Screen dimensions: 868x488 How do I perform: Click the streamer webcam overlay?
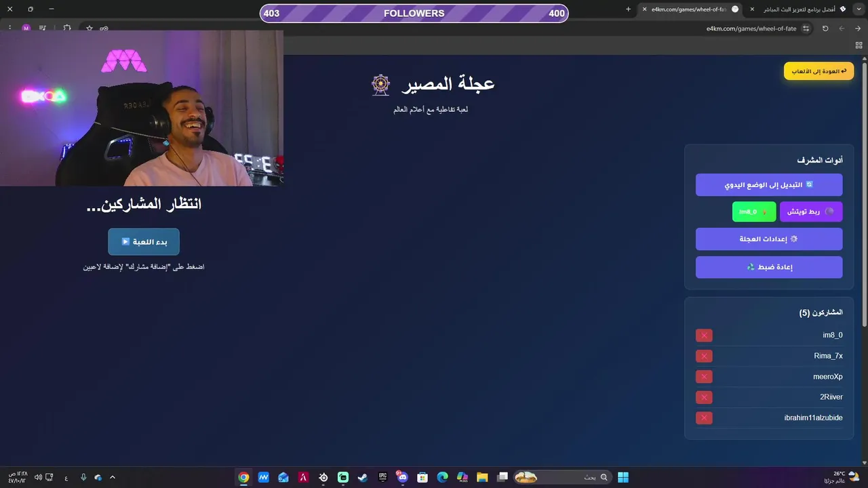click(x=142, y=108)
